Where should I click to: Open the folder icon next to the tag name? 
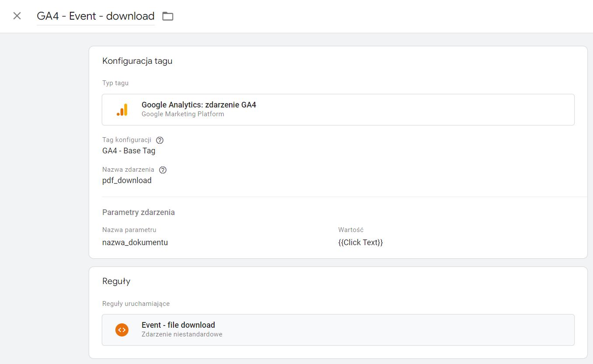click(168, 16)
